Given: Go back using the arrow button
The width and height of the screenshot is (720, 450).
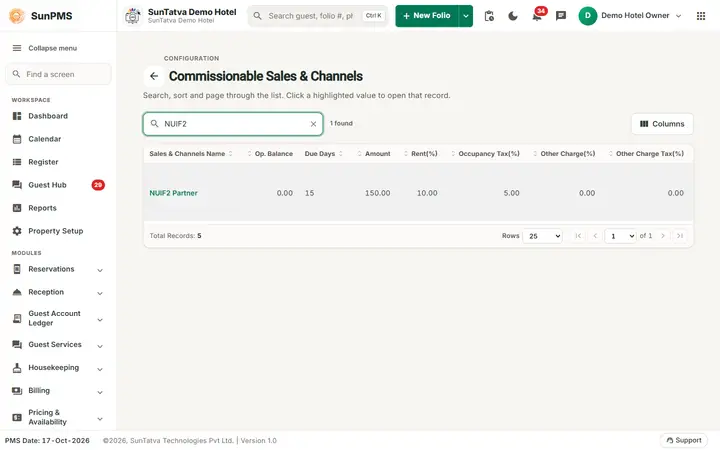Looking at the screenshot, I should [x=154, y=76].
